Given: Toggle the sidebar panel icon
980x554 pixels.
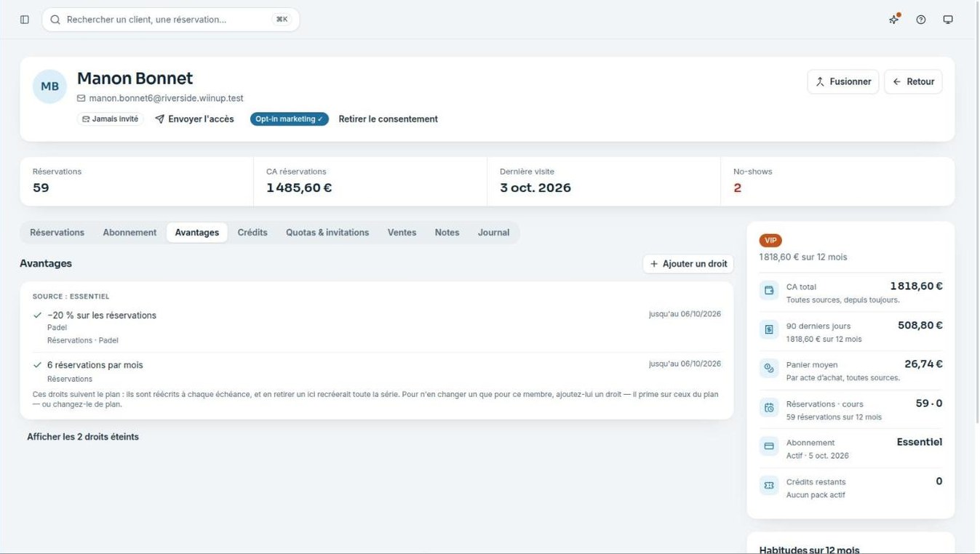Looking at the screenshot, I should (25, 20).
